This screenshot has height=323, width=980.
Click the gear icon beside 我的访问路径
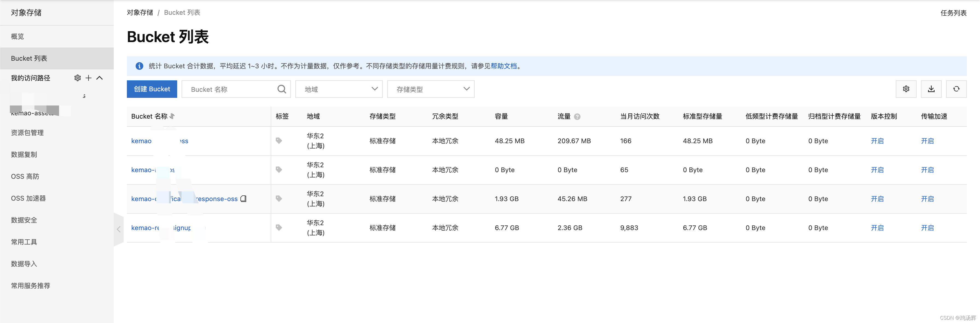pyautogui.click(x=78, y=78)
